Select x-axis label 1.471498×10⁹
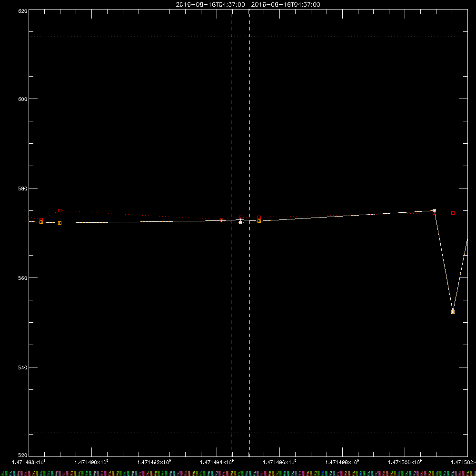The width and height of the screenshot is (476, 476). click(342, 462)
